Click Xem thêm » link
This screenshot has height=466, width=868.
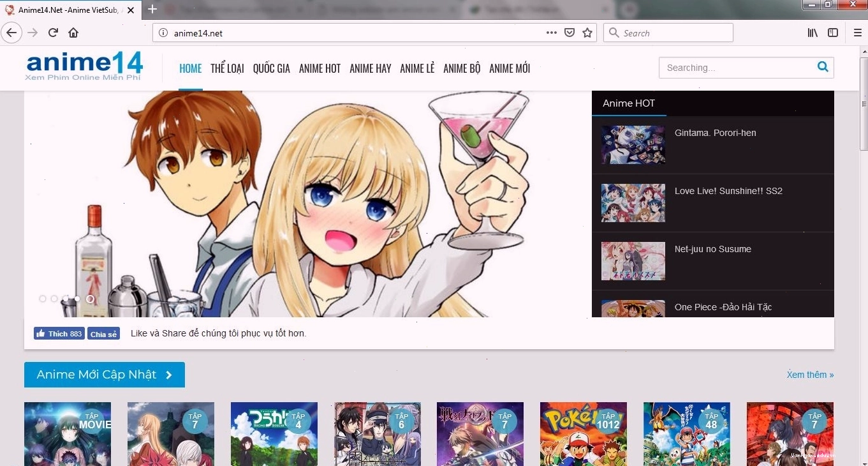click(810, 375)
